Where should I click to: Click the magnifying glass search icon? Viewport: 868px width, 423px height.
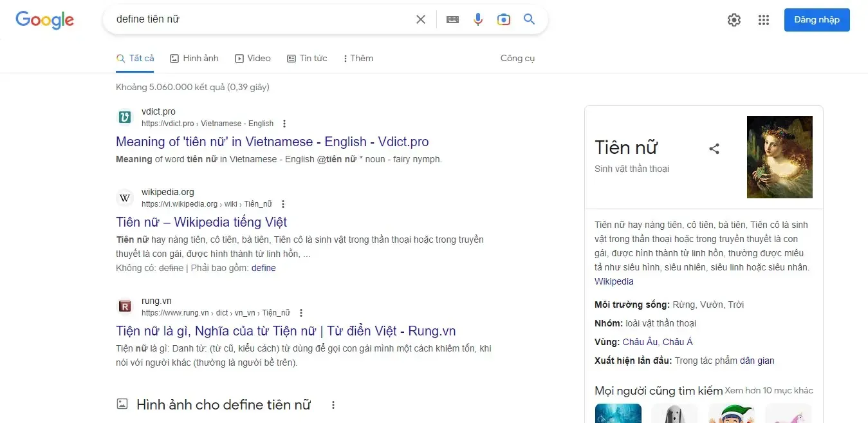(x=529, y=19)
